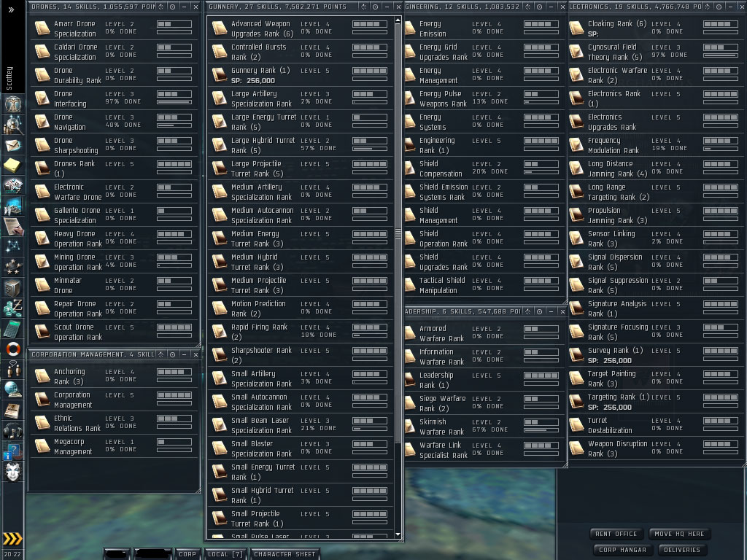Open the CORP HANGAR button

coord(622,550)
